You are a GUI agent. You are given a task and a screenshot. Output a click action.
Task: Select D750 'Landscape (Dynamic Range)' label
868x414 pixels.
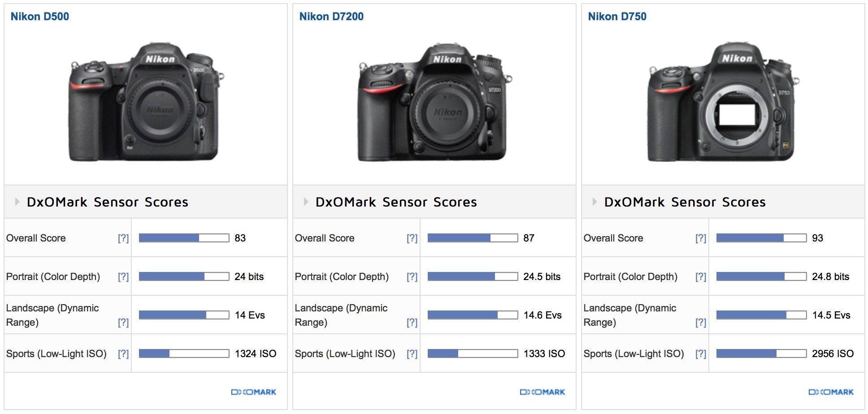point(630,315)
